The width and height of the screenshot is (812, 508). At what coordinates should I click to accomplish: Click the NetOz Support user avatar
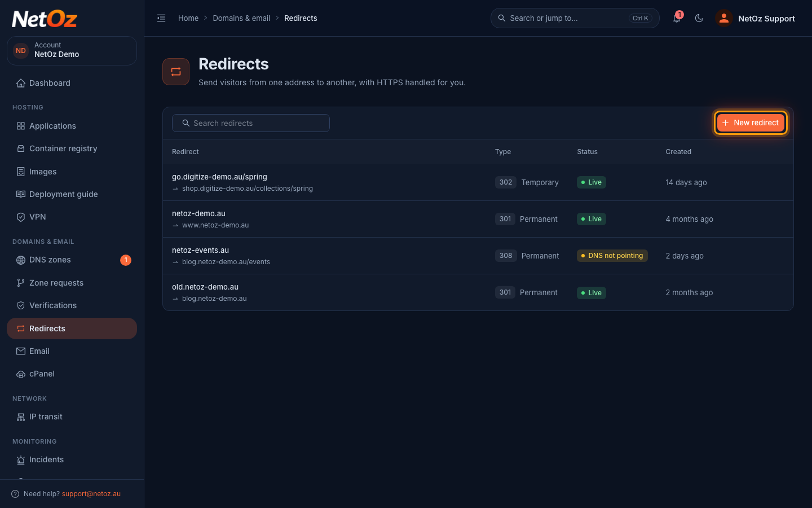(723, 18)
